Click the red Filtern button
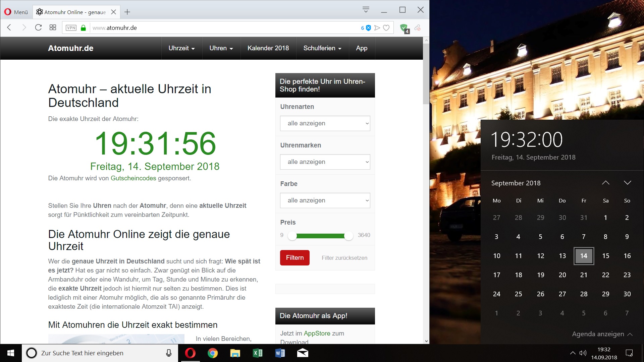Viewport: 644px width, 362px height. click(x=295, y=258)
